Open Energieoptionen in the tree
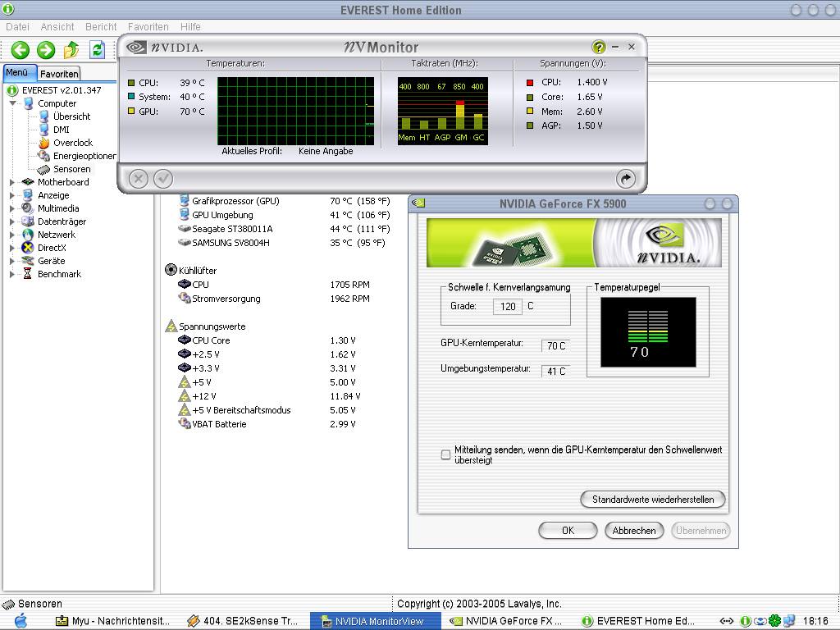This screenshot has width=840, height=630. point(84,156)
